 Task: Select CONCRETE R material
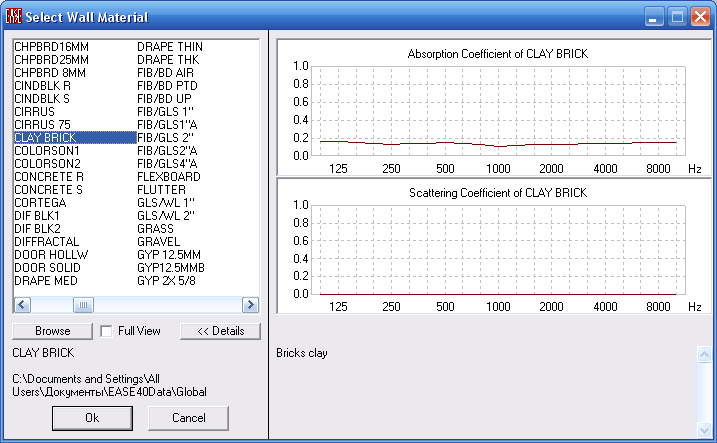pos(49,176)
